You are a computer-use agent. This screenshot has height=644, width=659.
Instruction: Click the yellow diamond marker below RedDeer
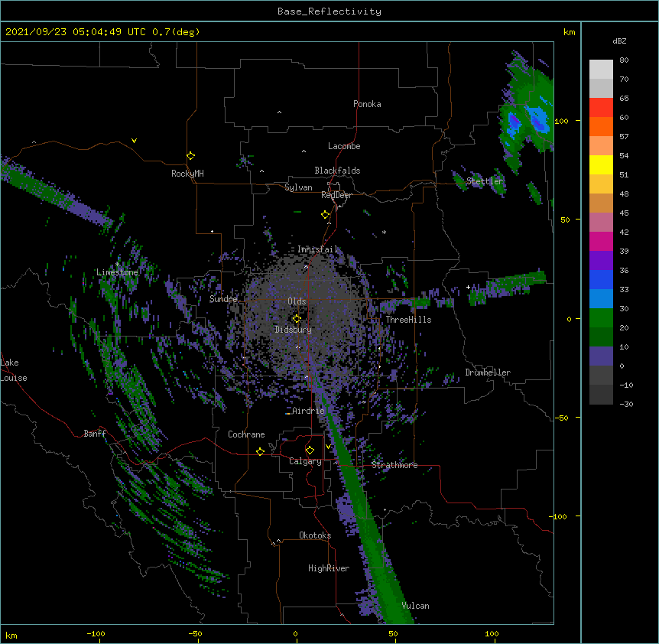click(326, 215)
